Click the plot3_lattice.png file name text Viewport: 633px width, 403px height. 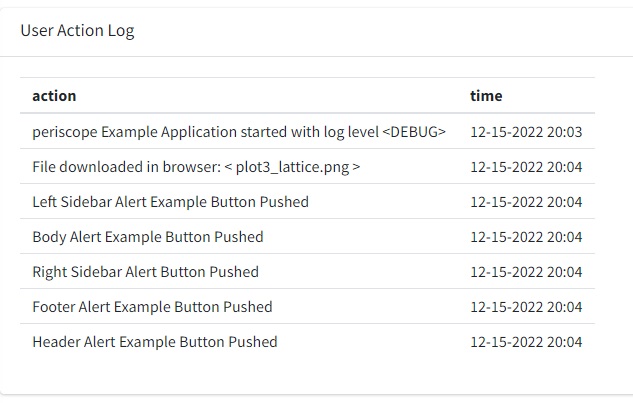pyautogui.click(x=292, y=167)
